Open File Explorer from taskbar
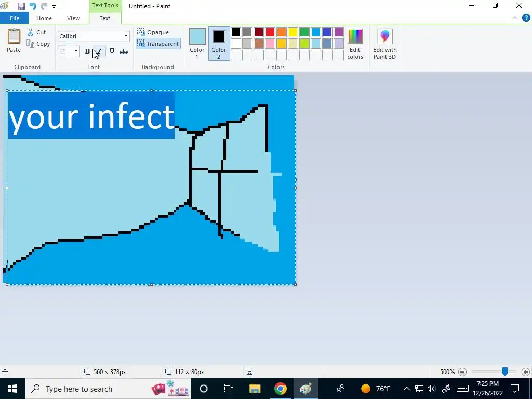The height and width of the screenshot is (399, 532). (255, 389)
